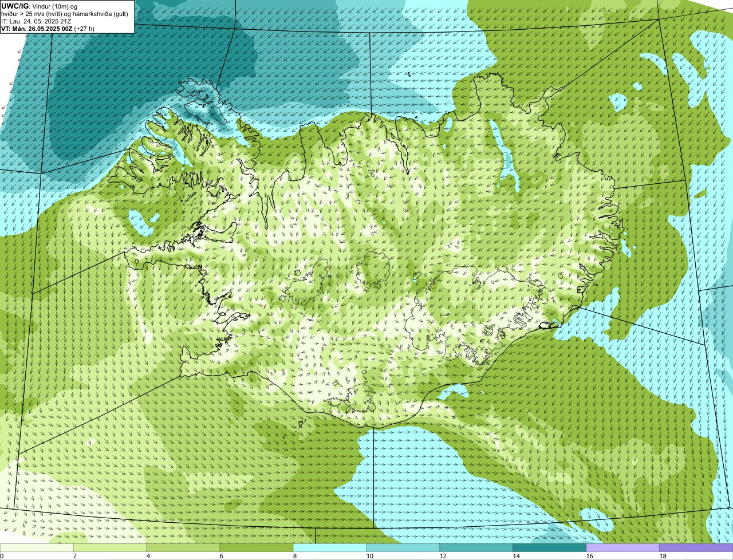Click the legend scale label "4"
Screen dimensions: 733x560
[x=148, y=556]
